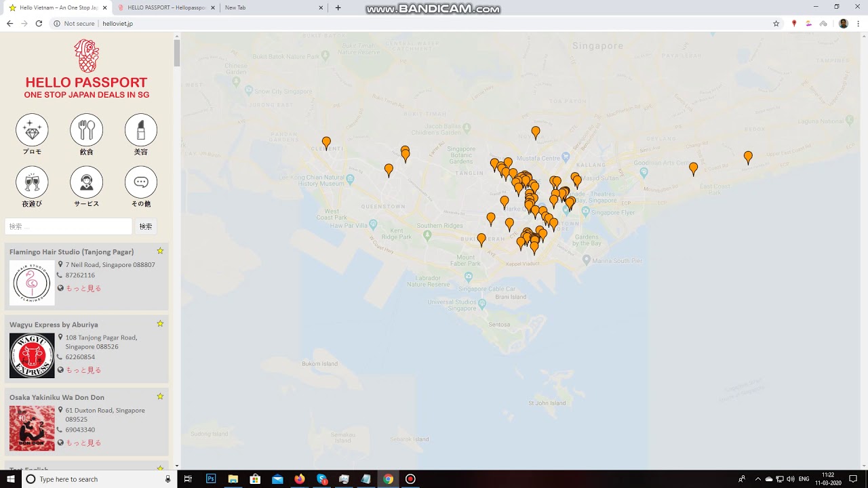Image resolution: width=868 pixels, height=488 pixels.
Task: Open the 飲食 food category icon
Action: click(x=86, y=129)
